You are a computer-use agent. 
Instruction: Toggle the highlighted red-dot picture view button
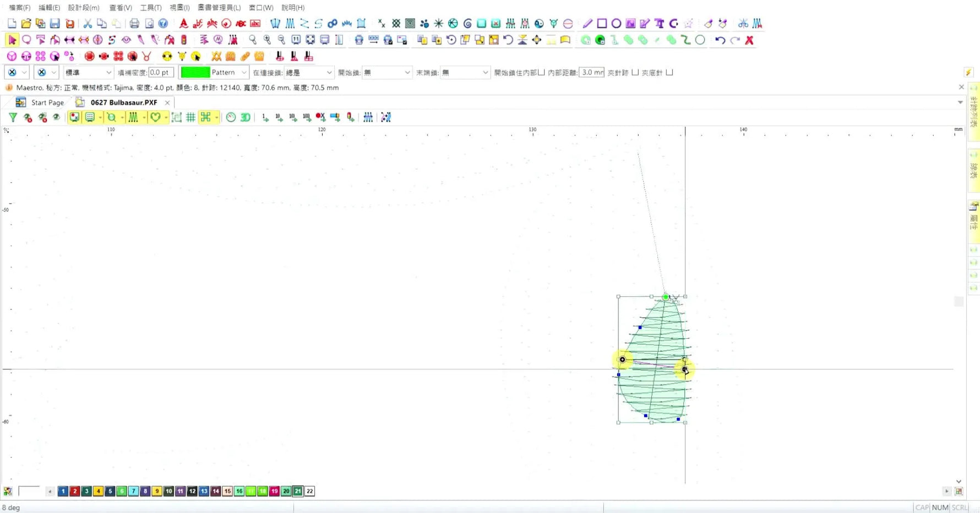[x=74, y=117]
